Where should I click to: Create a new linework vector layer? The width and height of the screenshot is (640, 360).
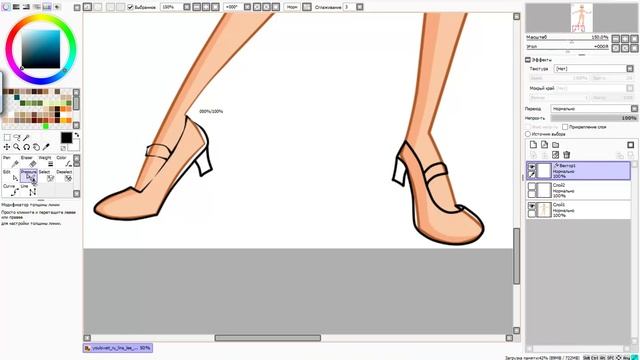(544, 145)
